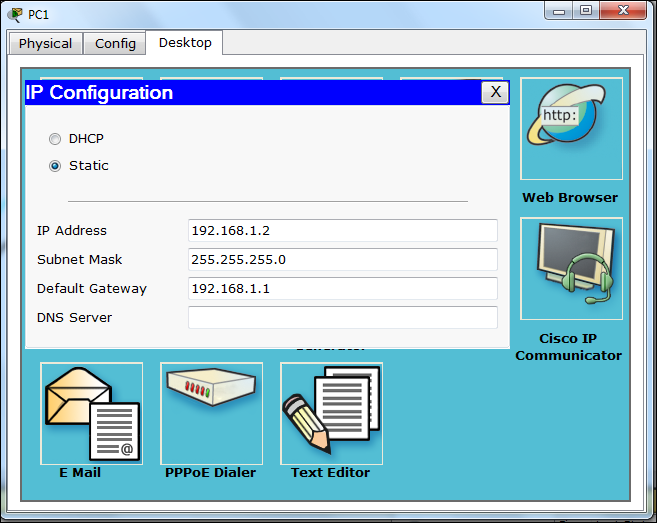The image size is (657, 523).
Task: Click the PPPoE Dialer label text
Action: (x=210, y=473)
